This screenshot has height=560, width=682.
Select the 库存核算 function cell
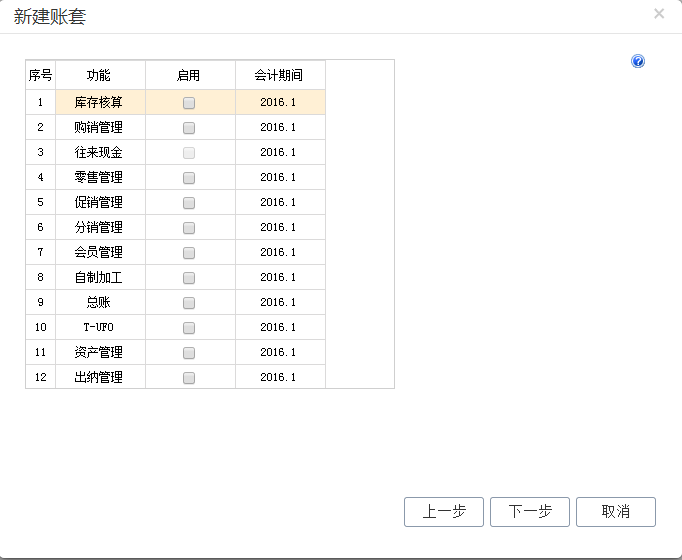pos(100,102)
